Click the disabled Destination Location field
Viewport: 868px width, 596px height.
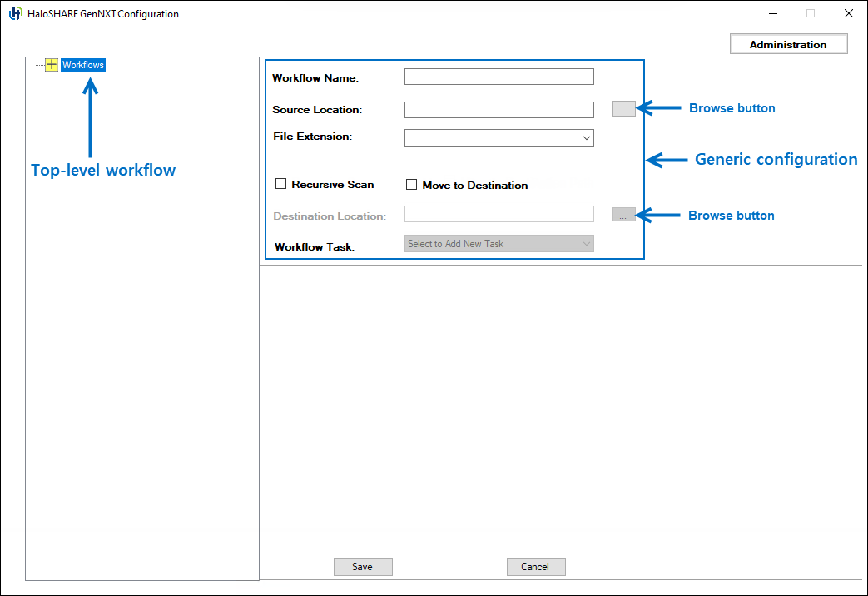(498, 215)
